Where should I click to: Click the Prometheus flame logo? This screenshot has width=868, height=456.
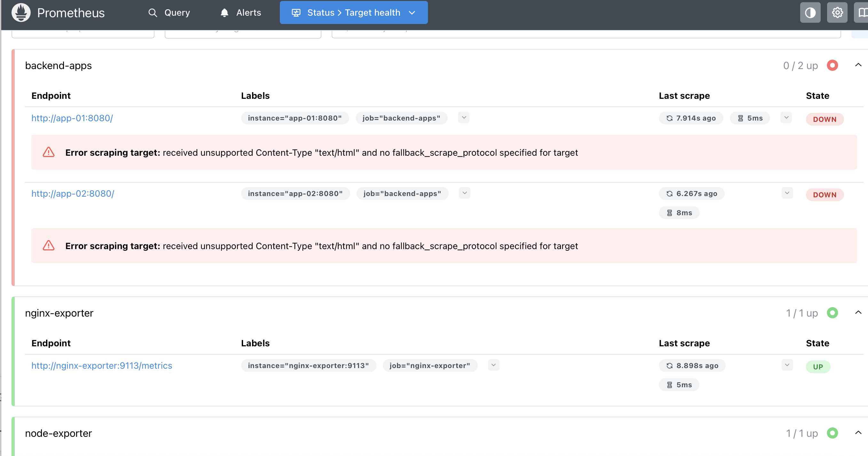tap(21, 12)
